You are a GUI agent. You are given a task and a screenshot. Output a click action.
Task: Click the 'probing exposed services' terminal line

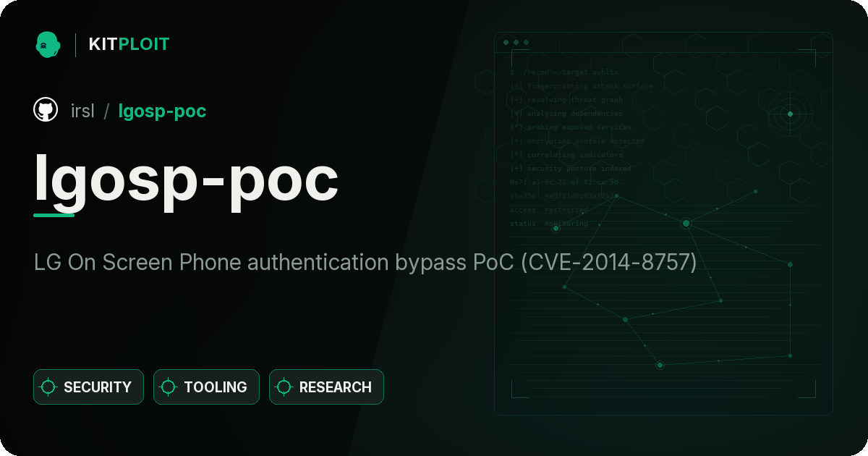pyautogui.click(x=571, y=127)
